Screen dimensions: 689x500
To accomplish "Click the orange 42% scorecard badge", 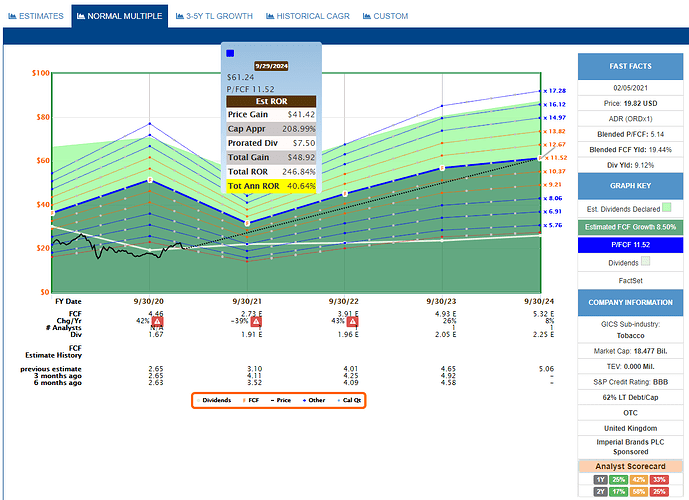I will (638, 479).
